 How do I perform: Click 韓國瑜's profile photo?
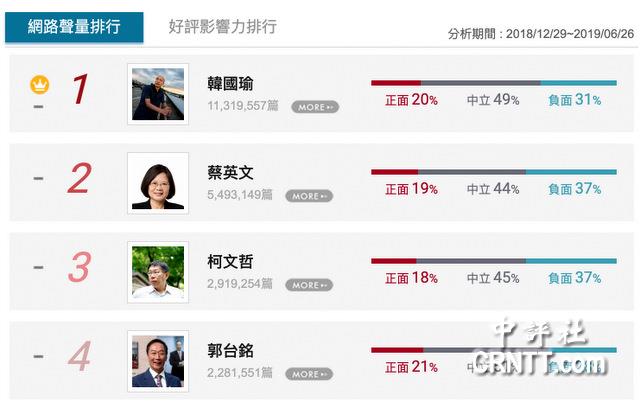[x=158, y=94]
